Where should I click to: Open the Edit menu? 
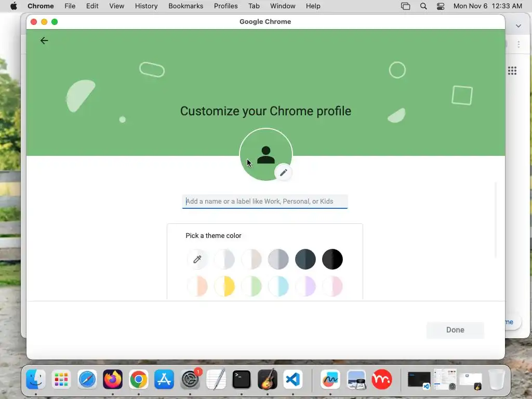click(92, 6)
